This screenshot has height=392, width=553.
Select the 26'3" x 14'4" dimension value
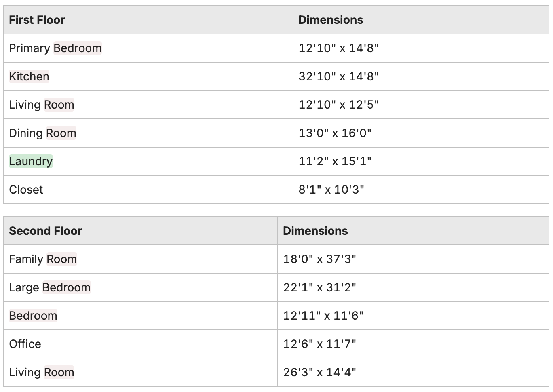coord(320,372)
